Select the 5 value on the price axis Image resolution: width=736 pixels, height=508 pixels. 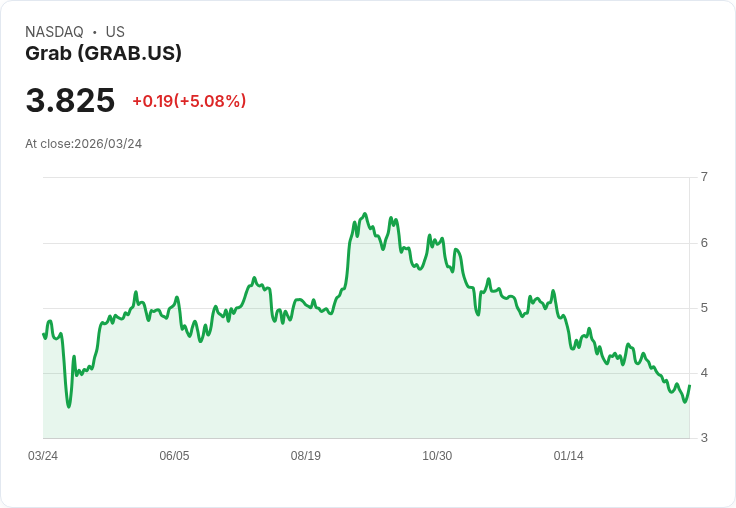tap(704, 308)
